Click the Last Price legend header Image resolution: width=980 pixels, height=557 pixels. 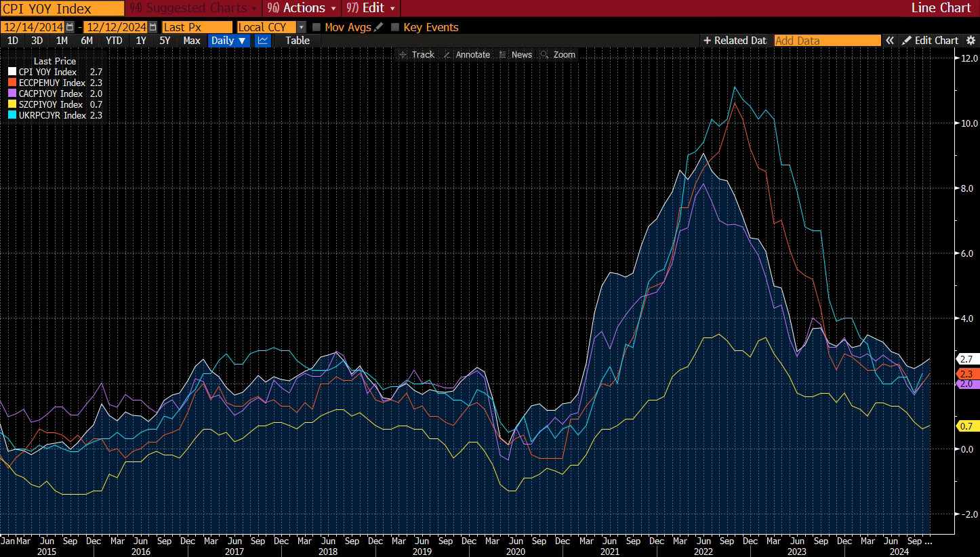(55, 61)
